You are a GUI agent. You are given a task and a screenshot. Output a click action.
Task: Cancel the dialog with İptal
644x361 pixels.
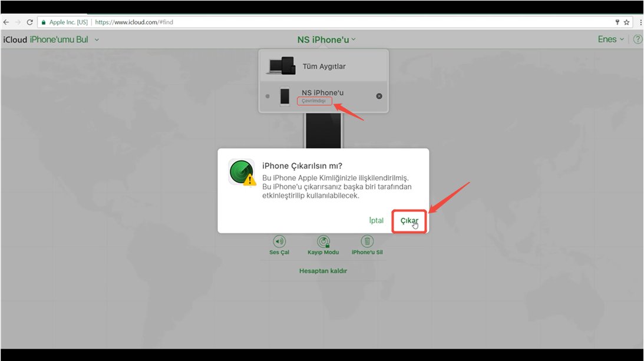coord(376,220)
